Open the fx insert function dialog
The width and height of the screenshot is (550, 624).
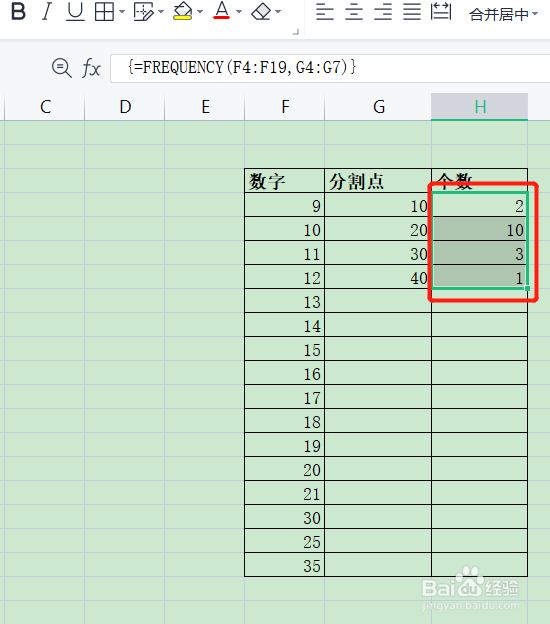[x=91, y=68]
